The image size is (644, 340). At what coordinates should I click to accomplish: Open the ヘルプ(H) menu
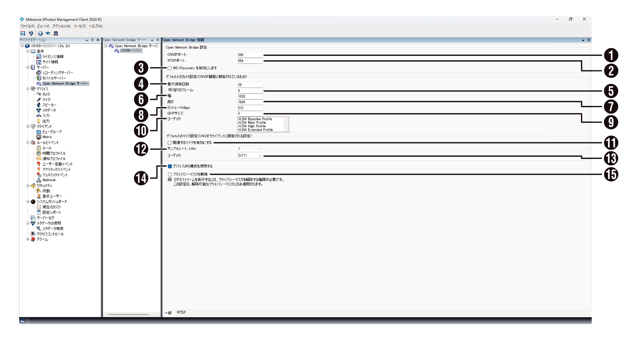pyautogui.click(x=96, y=26)
